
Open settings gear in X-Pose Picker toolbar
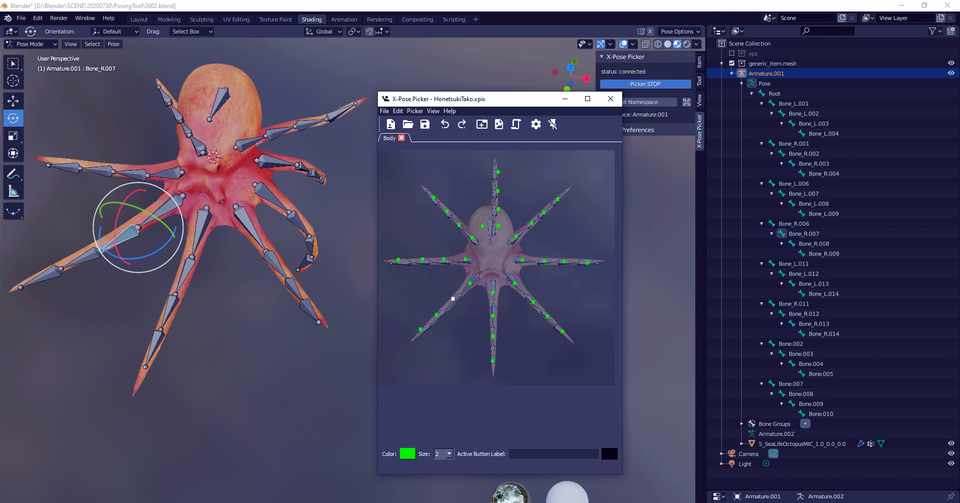point(536,124)
